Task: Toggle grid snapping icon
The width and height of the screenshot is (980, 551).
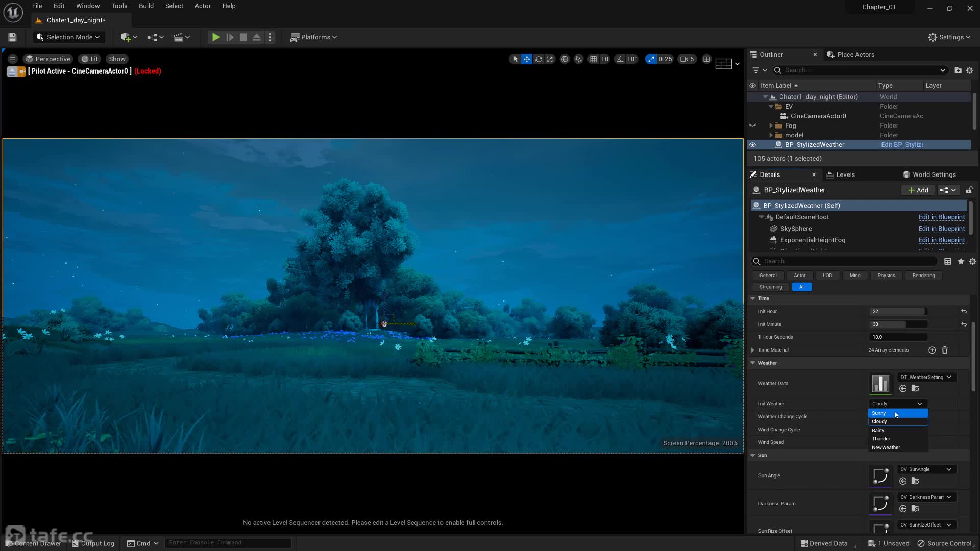Action: click(x=593, y=59)
